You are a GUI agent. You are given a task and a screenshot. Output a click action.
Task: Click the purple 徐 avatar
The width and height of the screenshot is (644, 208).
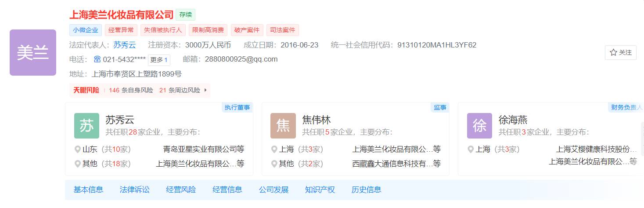(480, 126)
